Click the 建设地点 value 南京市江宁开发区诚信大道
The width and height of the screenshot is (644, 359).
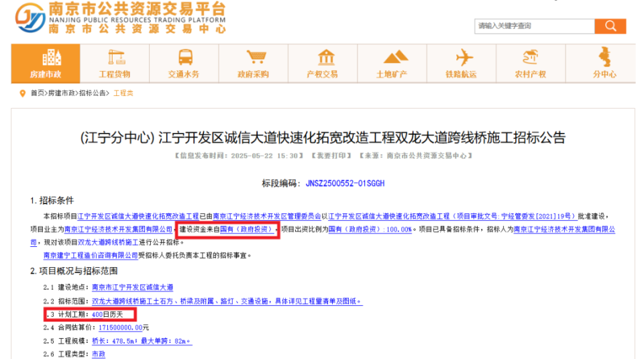[x=133, y=287]
